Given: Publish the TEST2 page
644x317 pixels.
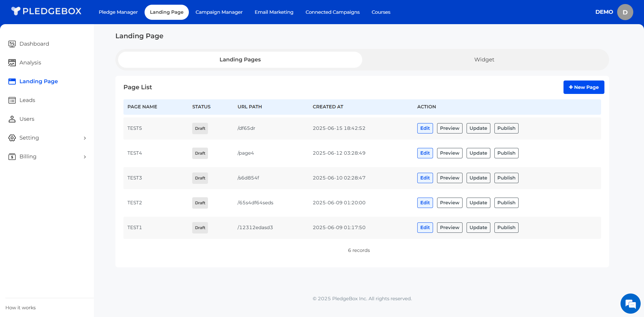Looking at the screenshot, I should 506,203.
